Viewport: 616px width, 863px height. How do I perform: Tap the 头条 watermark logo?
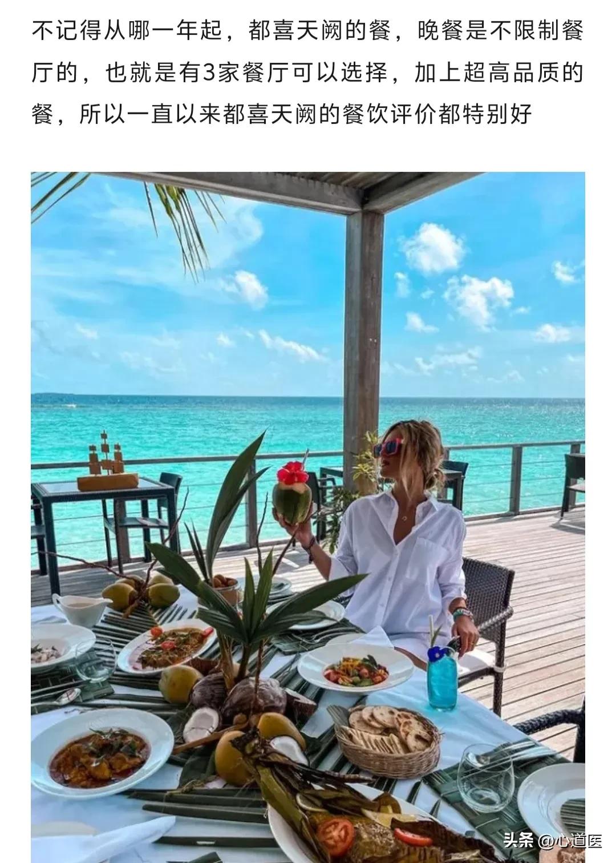point(518,841)
